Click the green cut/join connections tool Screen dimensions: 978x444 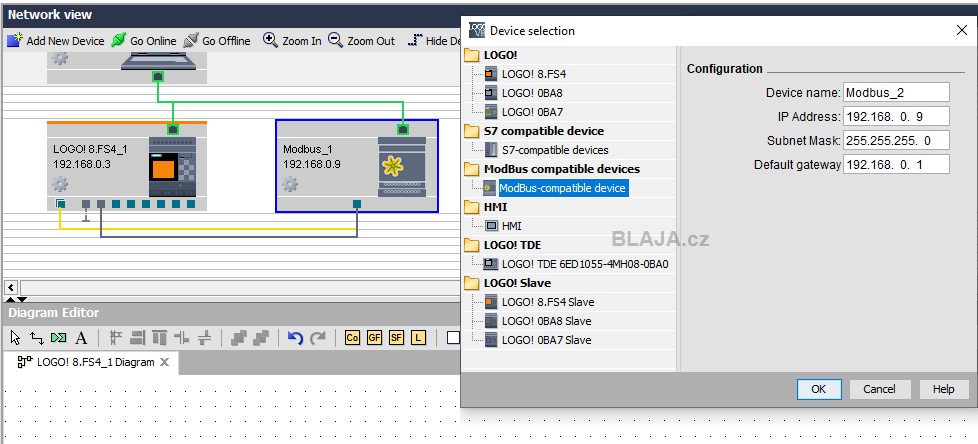59,338
